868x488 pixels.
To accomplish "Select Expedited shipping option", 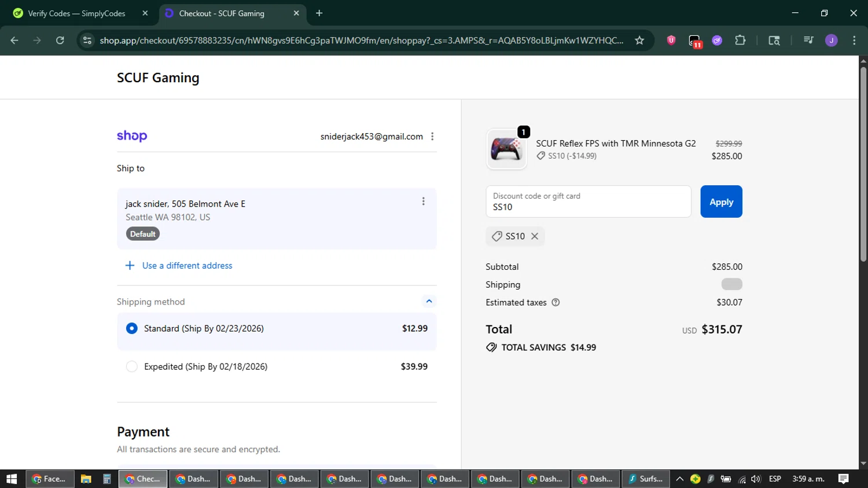I will pos(132,366).
